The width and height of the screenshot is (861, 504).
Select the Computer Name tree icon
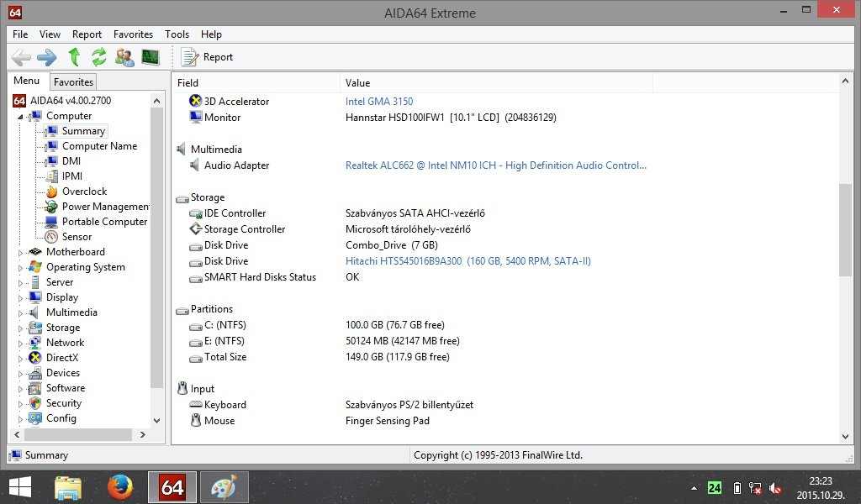point(51,146)
